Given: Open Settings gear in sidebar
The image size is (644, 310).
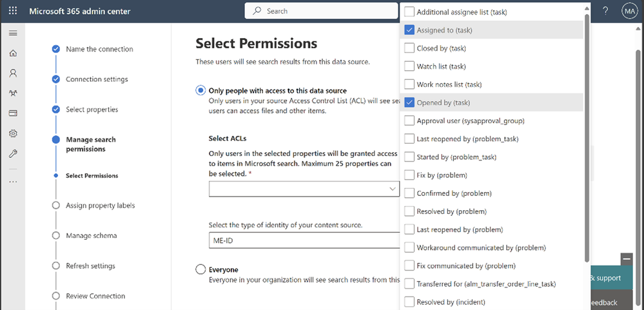Looking at the screenshot, I should click(13, 133).
